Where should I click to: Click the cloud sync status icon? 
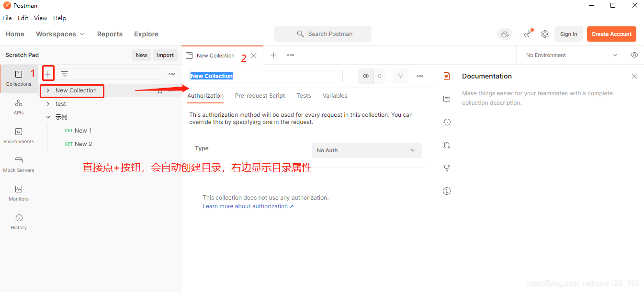[x=504, y=34]
